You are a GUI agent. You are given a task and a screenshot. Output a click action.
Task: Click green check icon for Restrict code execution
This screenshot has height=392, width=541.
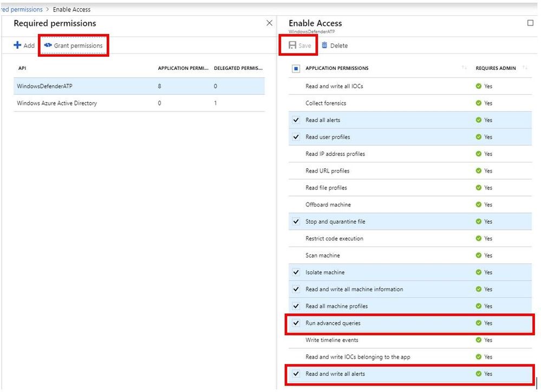(x=479, y=238)
